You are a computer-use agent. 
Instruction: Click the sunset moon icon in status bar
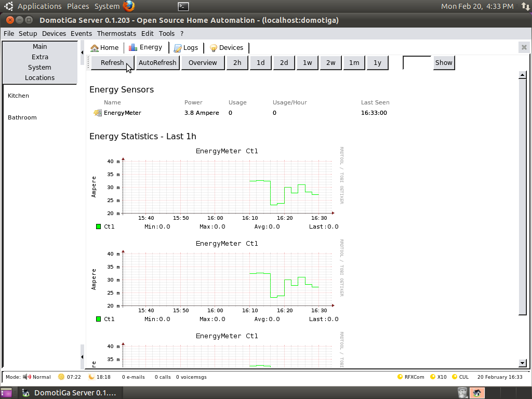(91, 377)
